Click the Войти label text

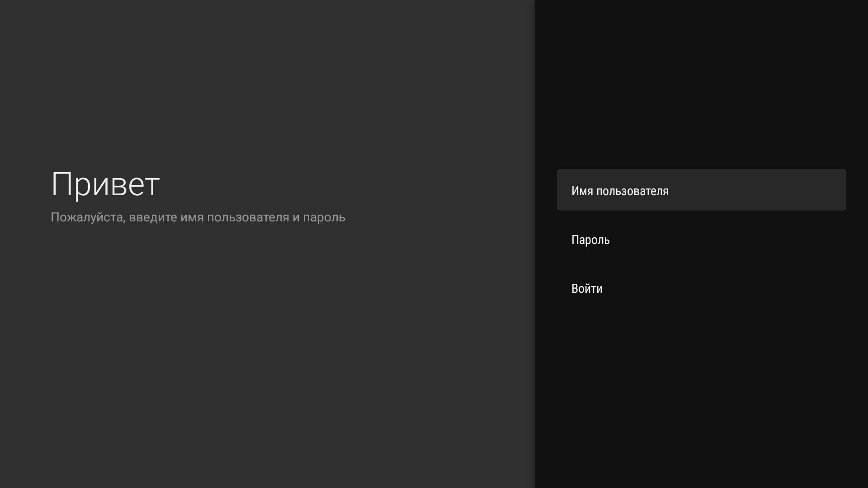[x=587, y=288]
